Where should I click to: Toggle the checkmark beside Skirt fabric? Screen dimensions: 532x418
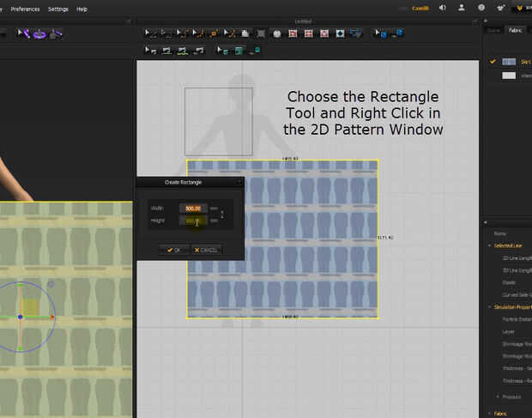pyautogui.click(x=493, y=62)
